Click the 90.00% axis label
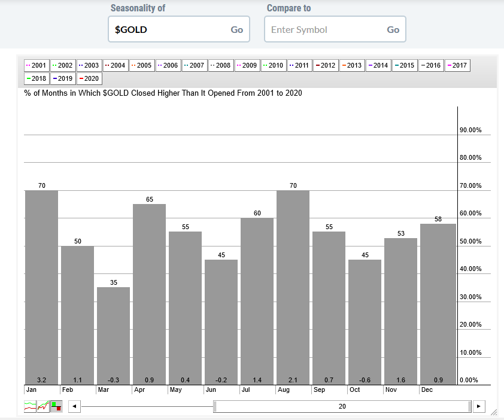 470,130
